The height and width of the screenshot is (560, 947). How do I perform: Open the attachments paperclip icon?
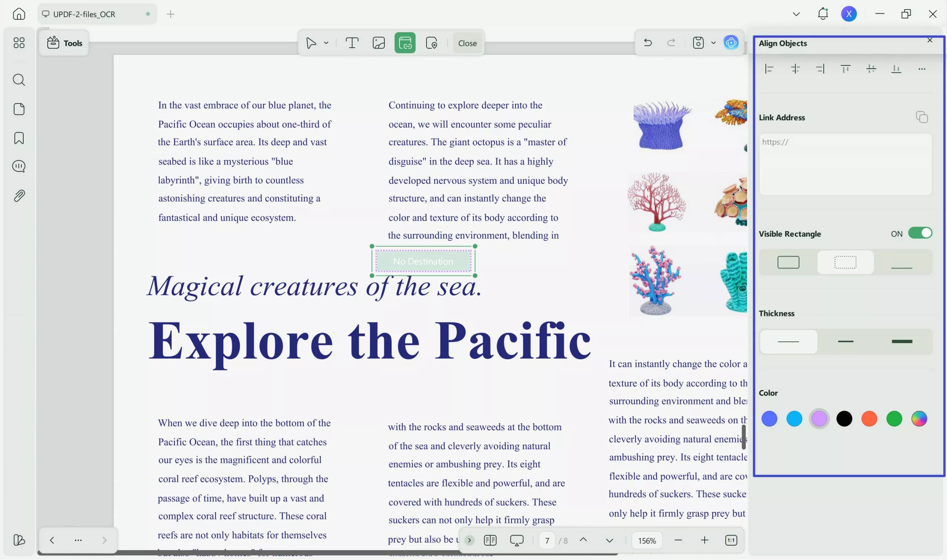click(19, 196)
